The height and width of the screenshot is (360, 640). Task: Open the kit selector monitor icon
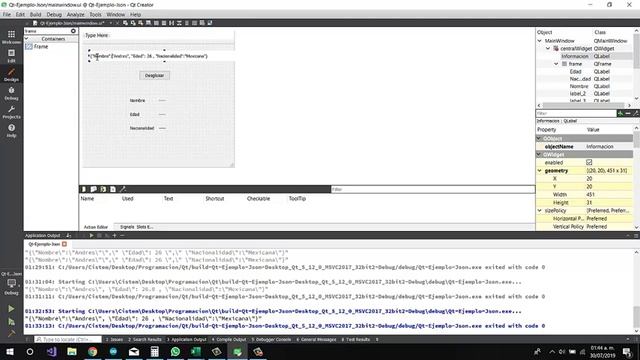pyautogui.click(x=11, y=284)
